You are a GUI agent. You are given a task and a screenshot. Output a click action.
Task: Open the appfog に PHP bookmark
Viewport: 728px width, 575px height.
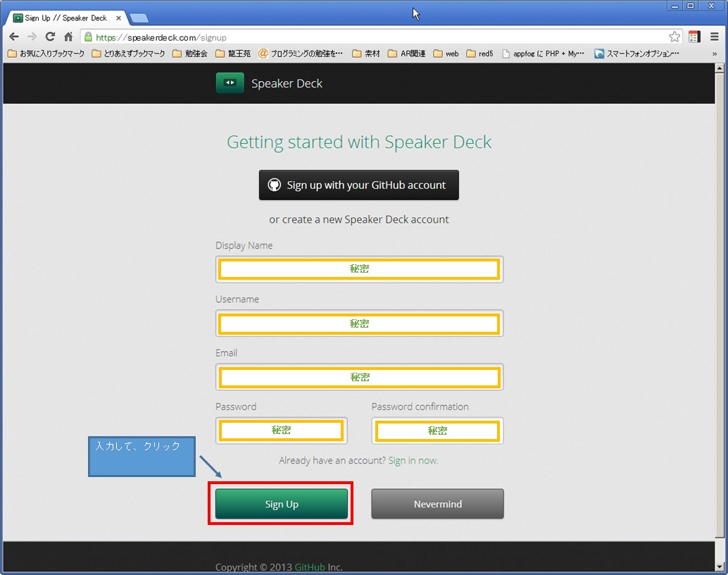(x=544, y=54)
